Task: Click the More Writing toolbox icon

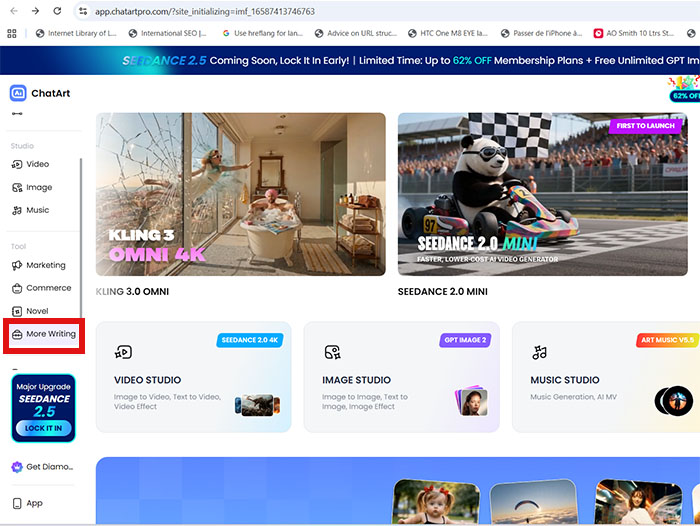Action: [x=17, y=334]
